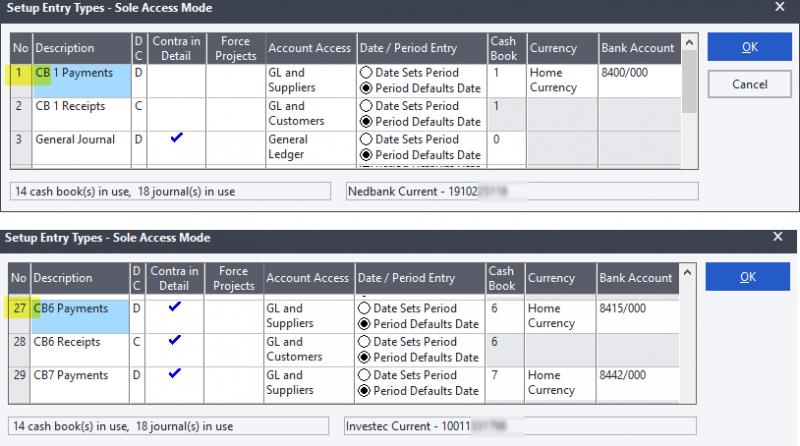800x446 pixels.
Task: Select 'Date Sets Period' for CB6 Payments
Action: [x=365, y=308]
